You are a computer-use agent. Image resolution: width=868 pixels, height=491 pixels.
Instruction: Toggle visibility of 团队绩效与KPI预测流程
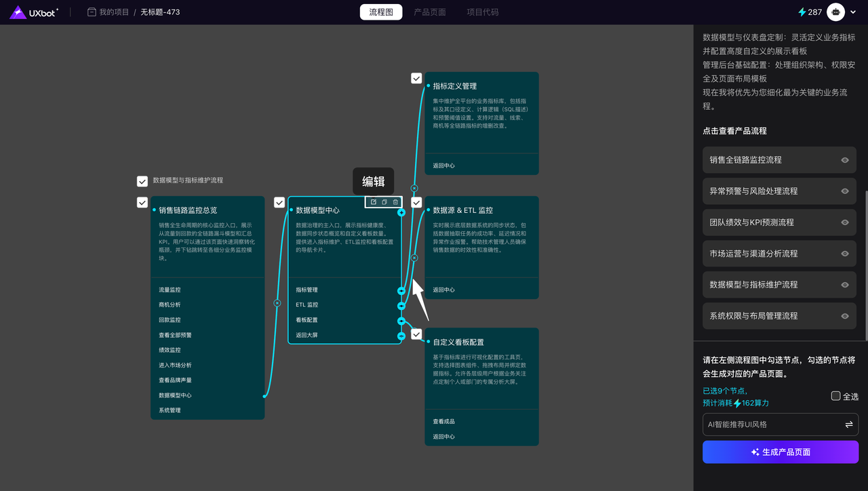pyautogui.click(x=845, y=222)
